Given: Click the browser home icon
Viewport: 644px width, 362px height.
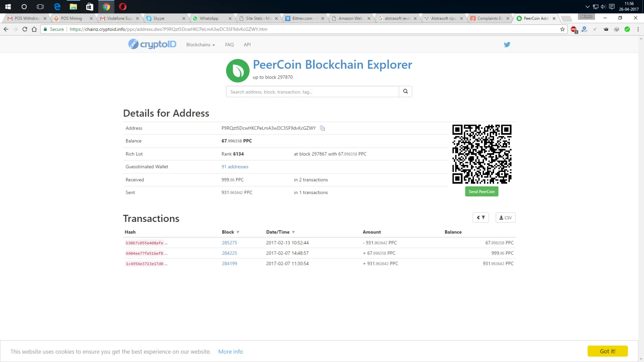Looking at the screenshot, I should [x=34, y=29].
